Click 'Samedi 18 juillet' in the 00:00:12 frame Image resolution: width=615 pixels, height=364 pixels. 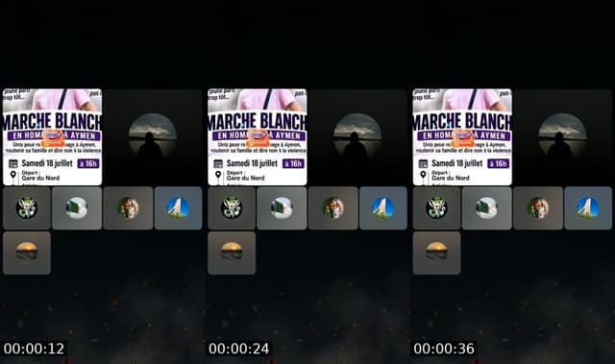pyautogui.click(x=47, y=163)
